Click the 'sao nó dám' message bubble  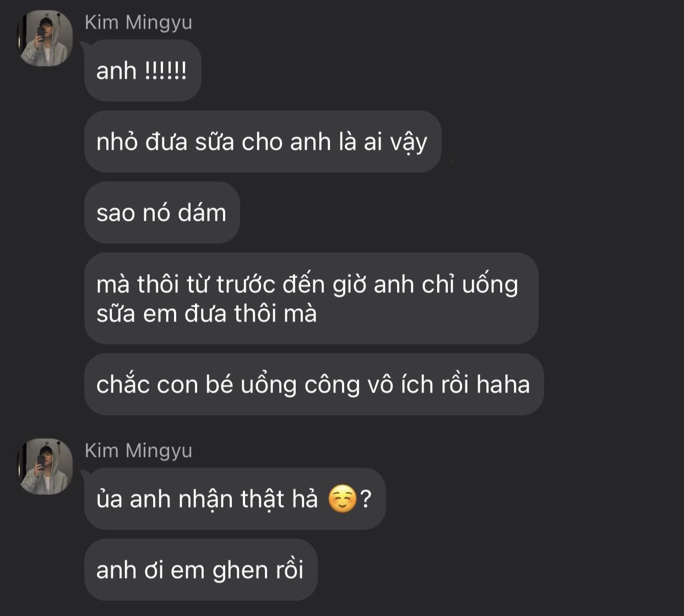click(162, 212)
